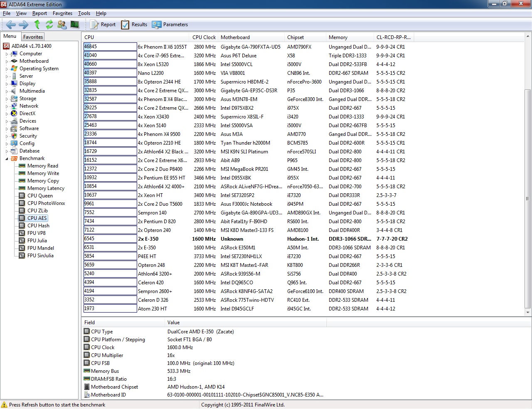Expand the Network tree node
This screenshot has height=409, width=532.
pyautogui.click(x=7, y=106)
